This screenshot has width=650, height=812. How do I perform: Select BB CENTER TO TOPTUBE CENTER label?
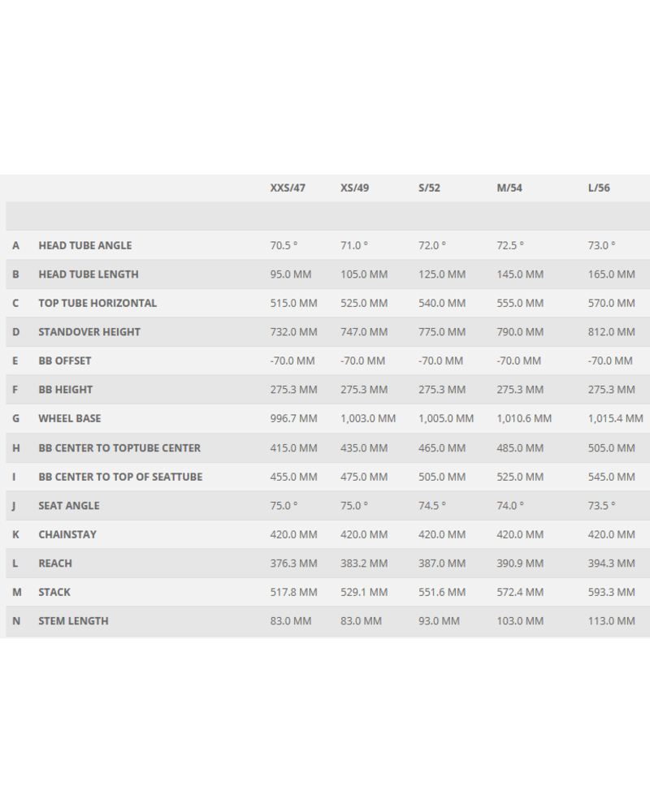pyautogui.click(x=119, y=447)
